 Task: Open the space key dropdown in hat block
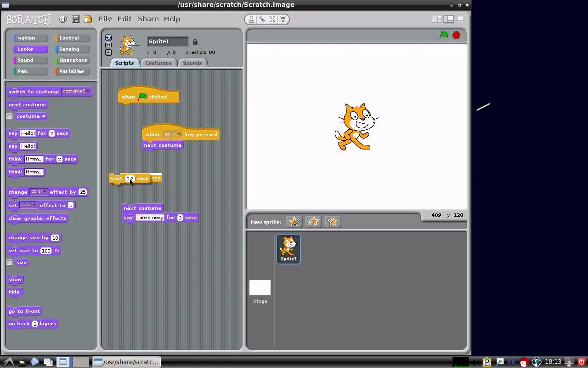pyautogui.click(x=172, y=134)
